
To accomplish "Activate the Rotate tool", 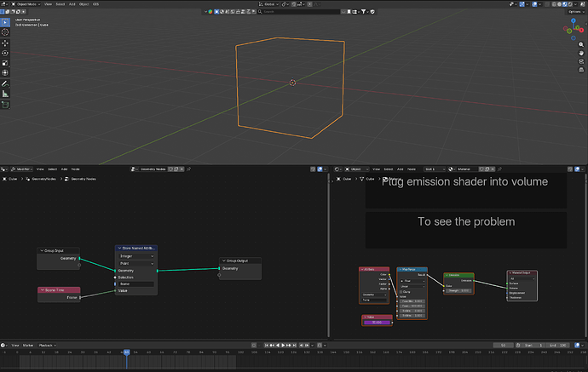I will tap(5, 53).
